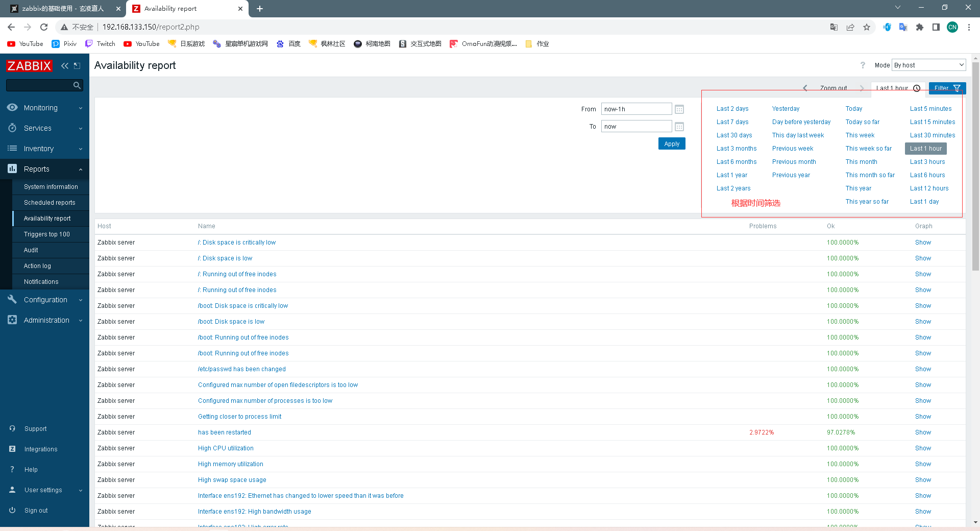Click the browser share page icon
The width and height of the screenshot is (980, 531).
click(x=850, y=27)
